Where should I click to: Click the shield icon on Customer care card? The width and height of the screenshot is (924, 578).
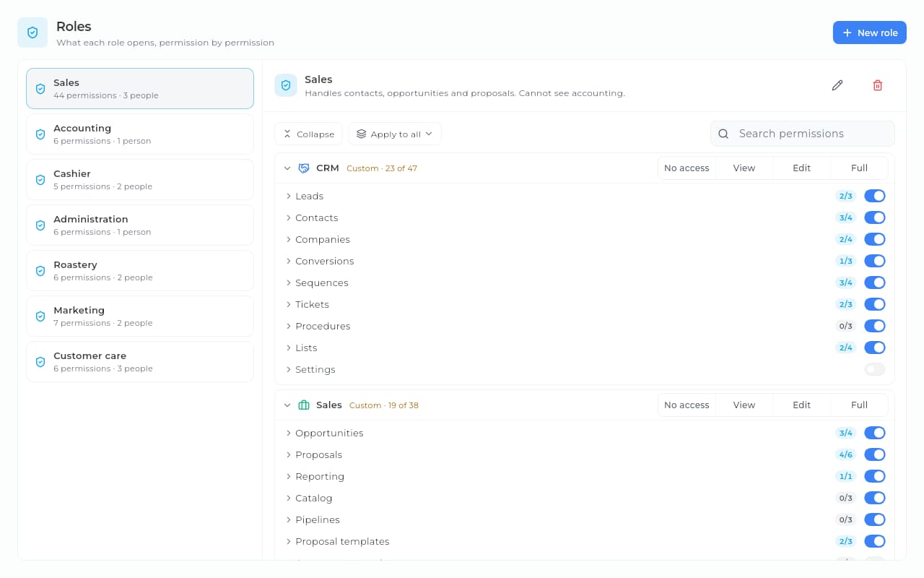(40, 362)
